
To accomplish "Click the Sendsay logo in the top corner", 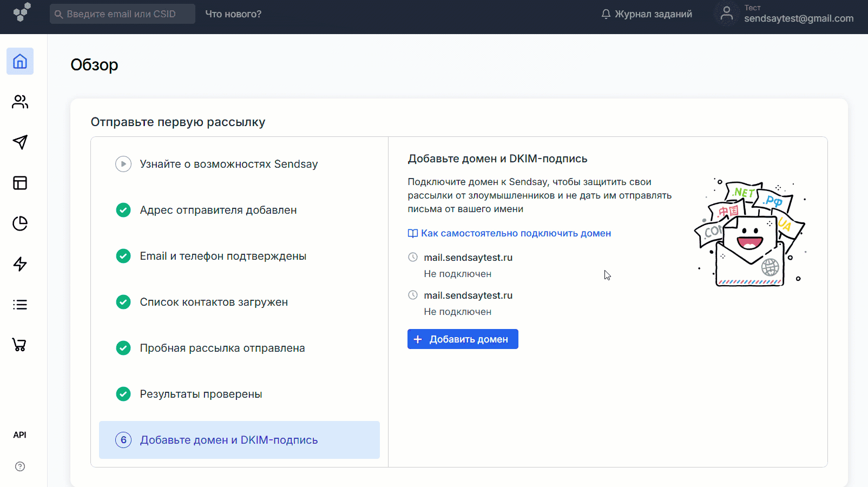I will tap(21, 14).
